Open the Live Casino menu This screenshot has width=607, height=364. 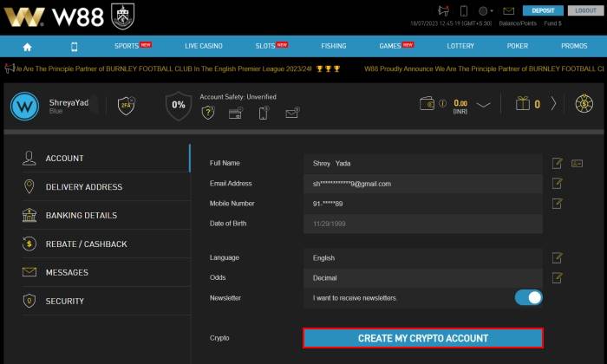pyautogui.click(x=204, y=46)
